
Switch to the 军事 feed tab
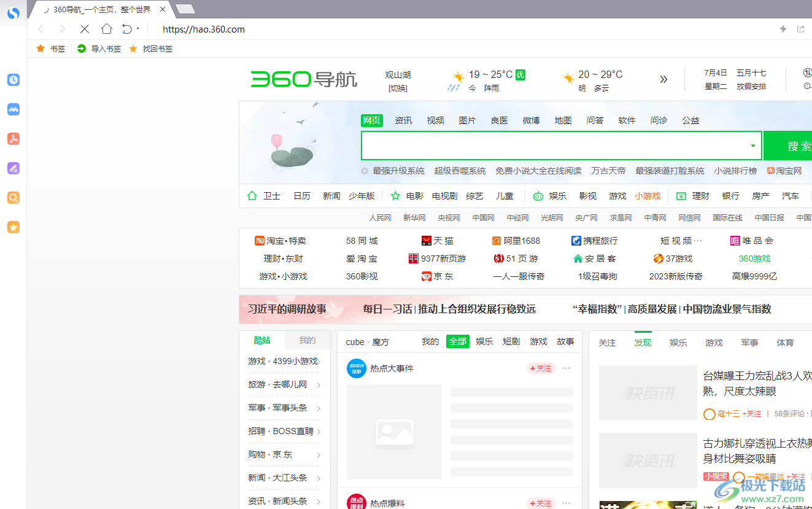coord(749,343)
